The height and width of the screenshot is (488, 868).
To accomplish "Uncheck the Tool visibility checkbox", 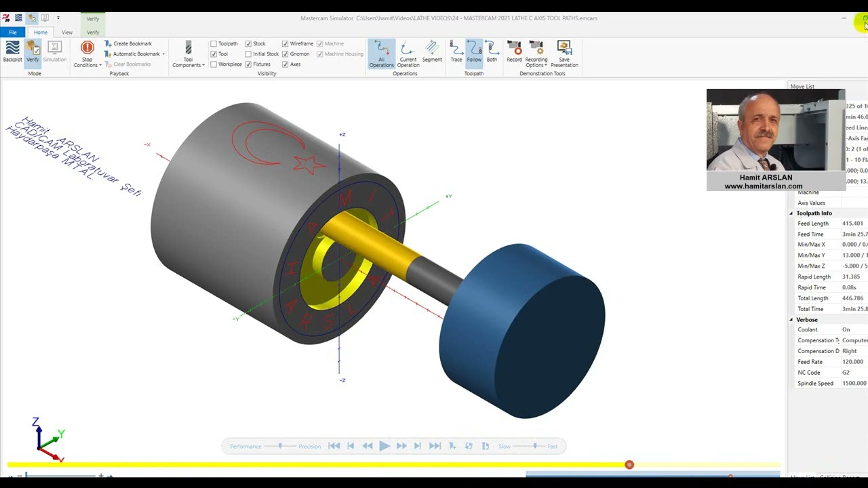I will 214,54.
